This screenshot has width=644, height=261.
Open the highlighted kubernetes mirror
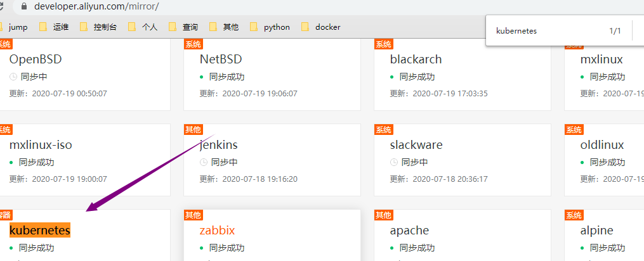click(x=40, y=230)
